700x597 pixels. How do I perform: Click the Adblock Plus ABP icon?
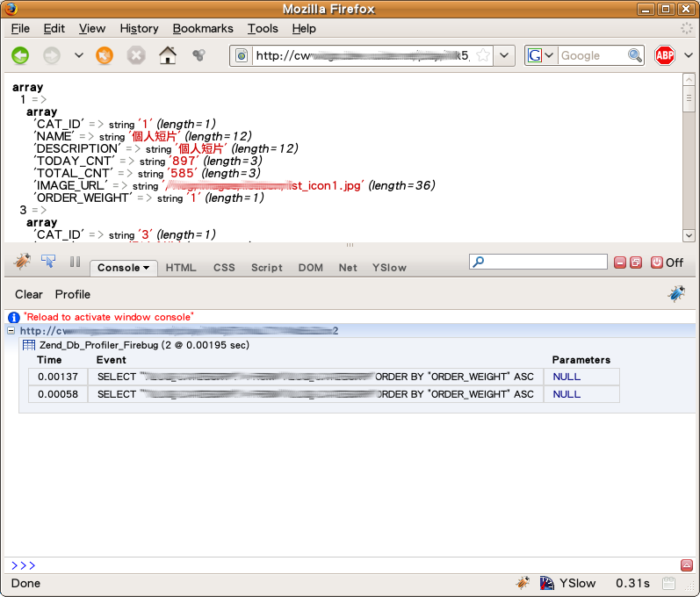664,55
